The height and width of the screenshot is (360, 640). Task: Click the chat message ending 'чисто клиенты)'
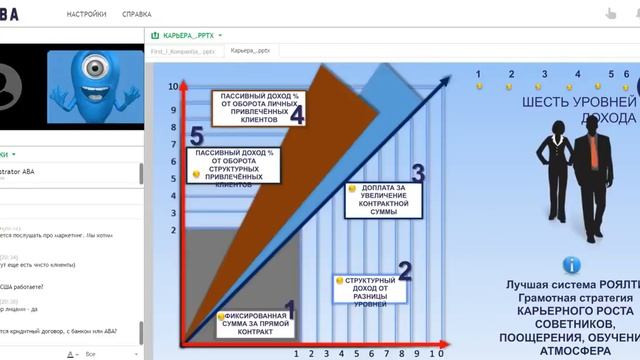38,265
